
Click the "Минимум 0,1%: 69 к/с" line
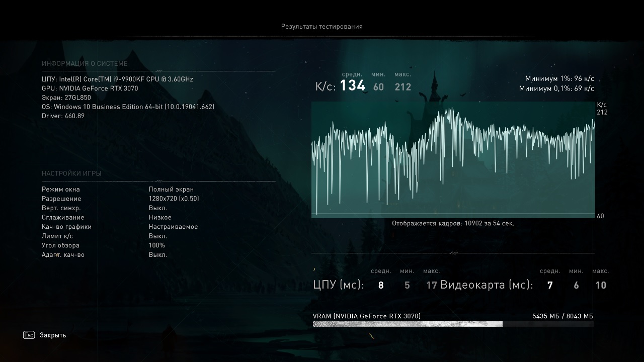pyautogui.click(x=556, y=89)
